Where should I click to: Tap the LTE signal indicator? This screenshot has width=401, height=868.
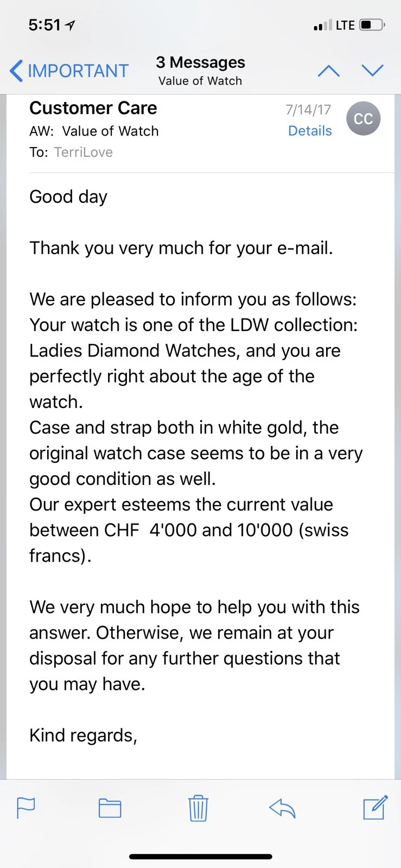(x=345, y=25)
